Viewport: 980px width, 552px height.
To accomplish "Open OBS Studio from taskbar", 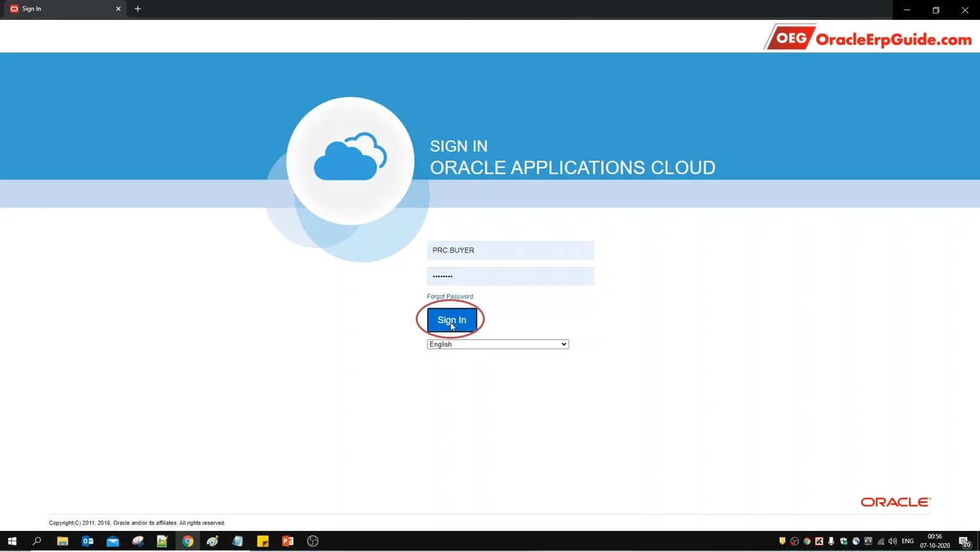I will point(313,541).
